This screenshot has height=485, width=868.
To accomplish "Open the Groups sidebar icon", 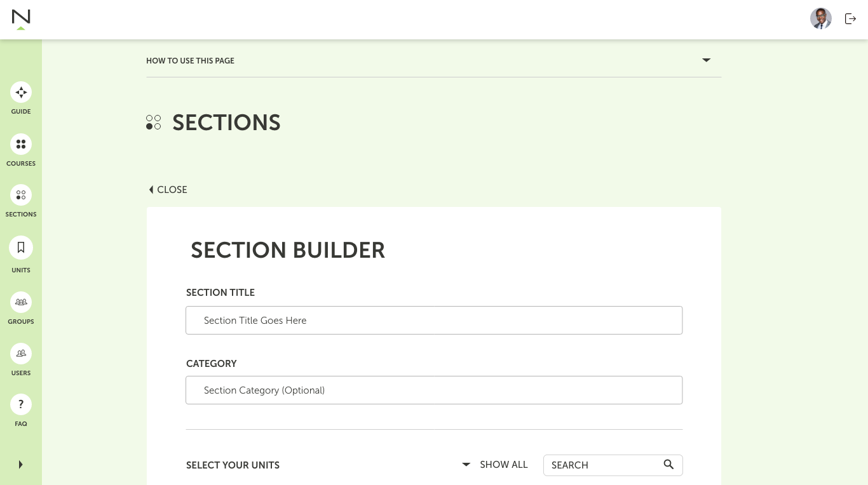I will coord(21,302).
